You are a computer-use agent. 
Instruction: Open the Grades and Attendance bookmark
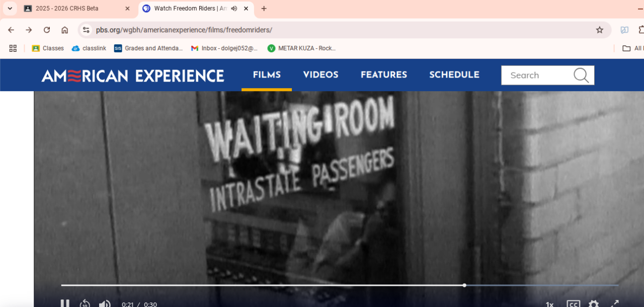coord(148,48)
